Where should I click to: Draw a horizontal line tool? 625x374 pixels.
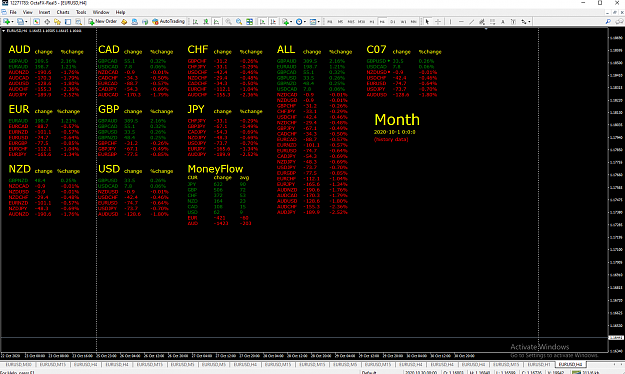click(x=461, y=22)
